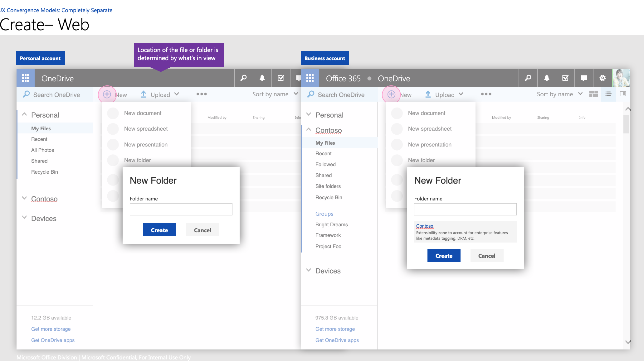Click New plus icon in personal account toolbar
Screen dimensions: 644x361
(x=107, y=94)
